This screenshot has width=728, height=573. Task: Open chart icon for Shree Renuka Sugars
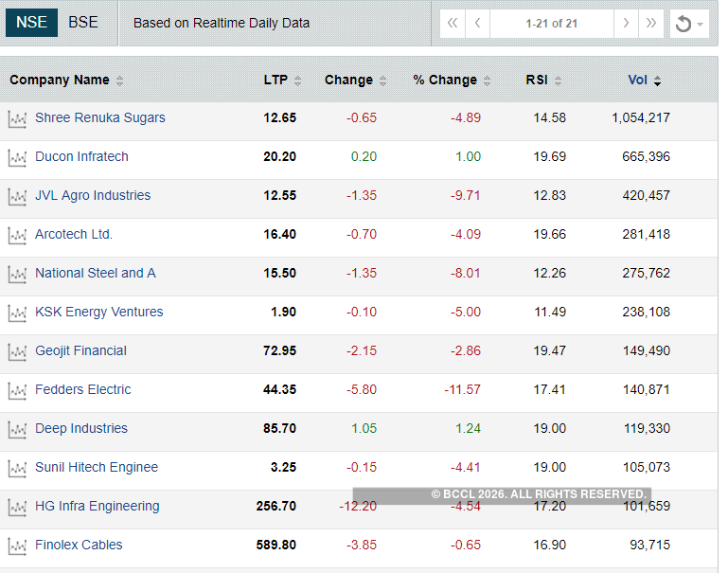click(x=17, y=119)
